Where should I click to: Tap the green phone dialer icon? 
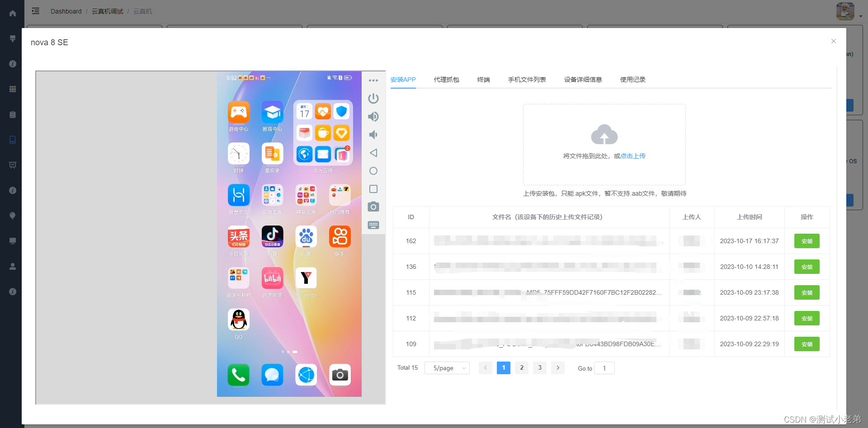[x=239, y=375]
